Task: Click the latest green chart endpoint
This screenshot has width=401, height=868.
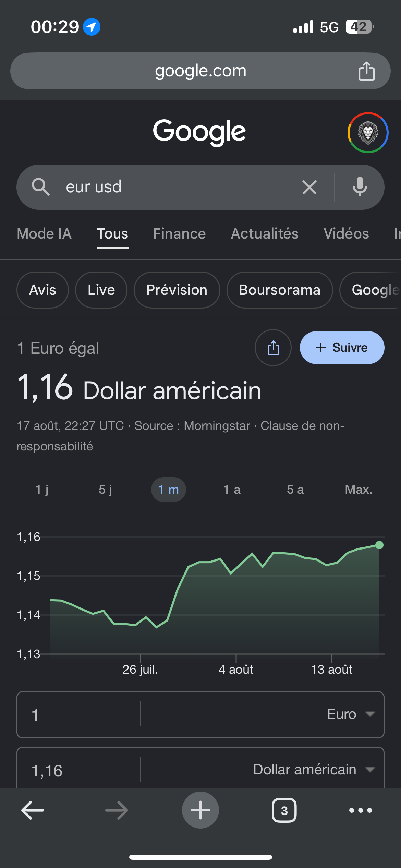Action: [379, 545]
